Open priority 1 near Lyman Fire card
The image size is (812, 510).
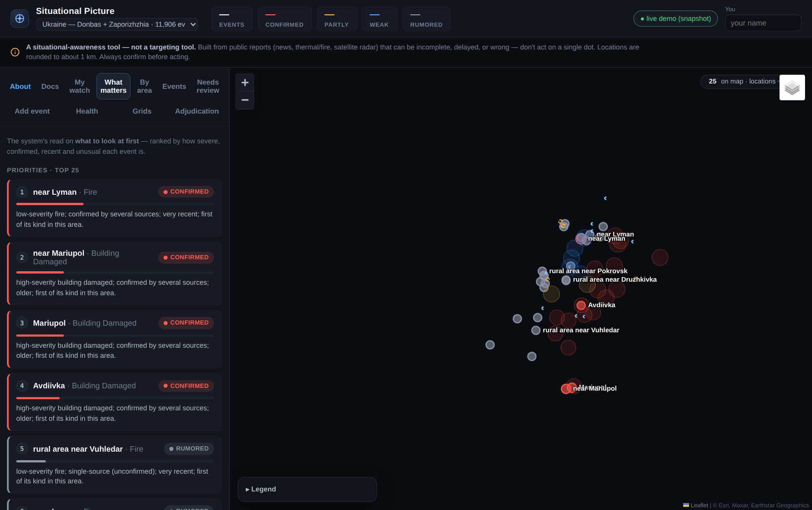click(x=114, y=208)
